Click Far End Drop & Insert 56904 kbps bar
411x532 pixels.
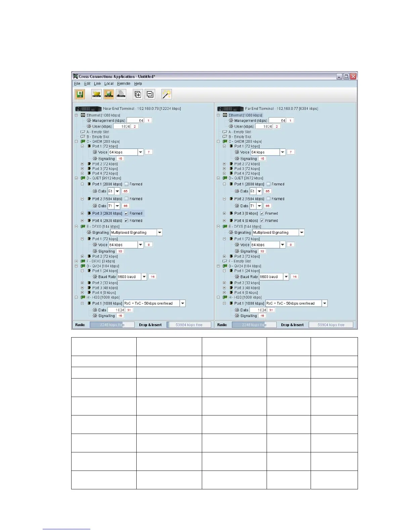(x=331, y=325)
